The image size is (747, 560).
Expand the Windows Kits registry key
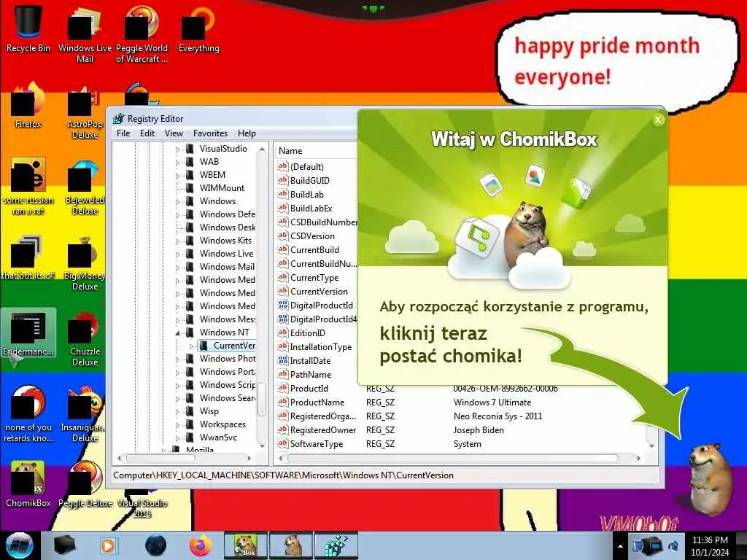pyautogui.click(x=178, y=241)
